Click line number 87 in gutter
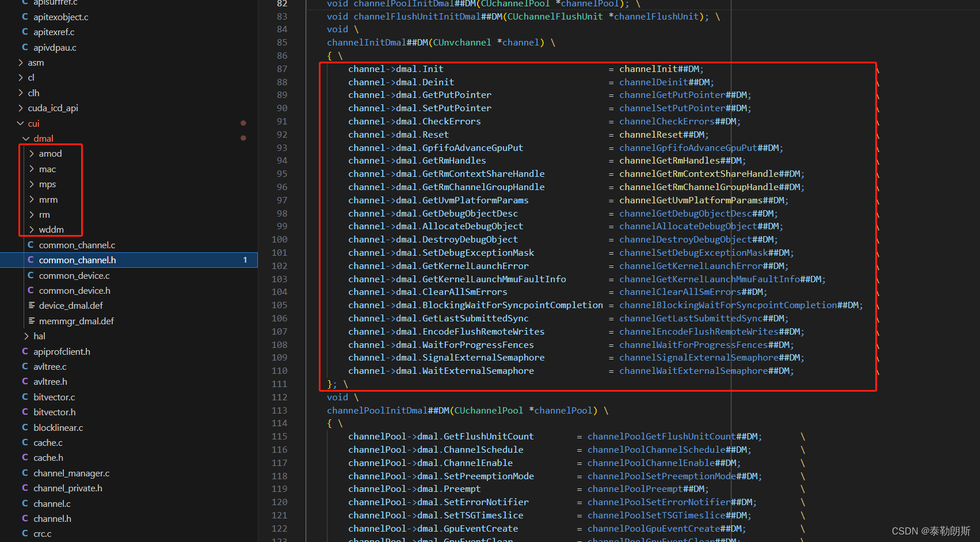 (x=282, y=69)
